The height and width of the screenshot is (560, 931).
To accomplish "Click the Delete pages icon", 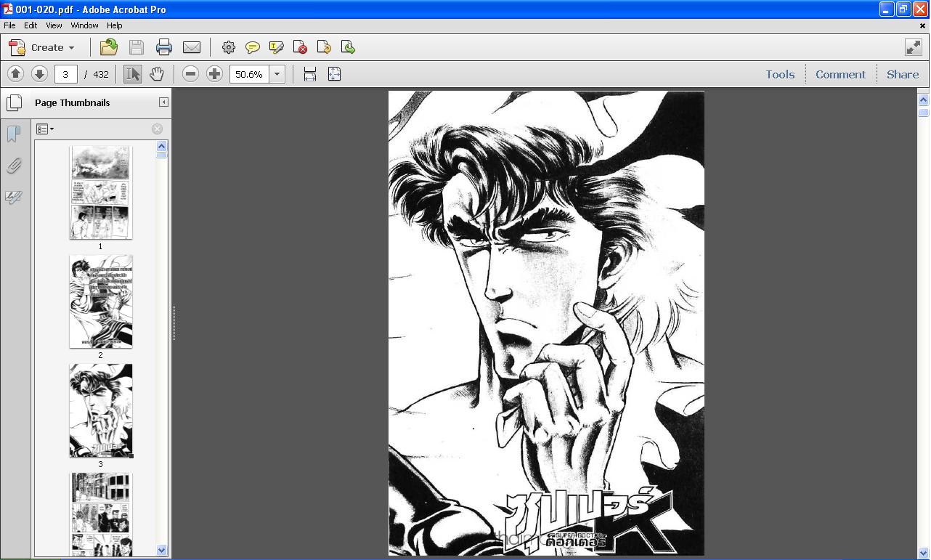I will [300, 47].
